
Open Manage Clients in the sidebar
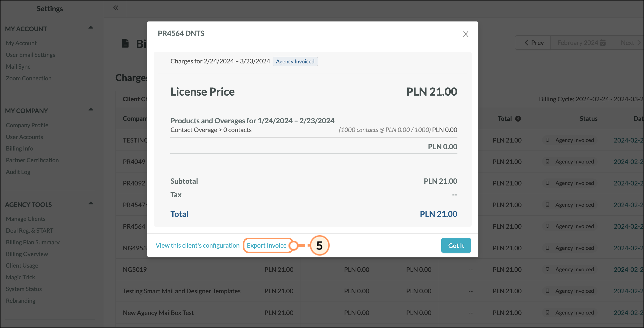pos(25,219)
